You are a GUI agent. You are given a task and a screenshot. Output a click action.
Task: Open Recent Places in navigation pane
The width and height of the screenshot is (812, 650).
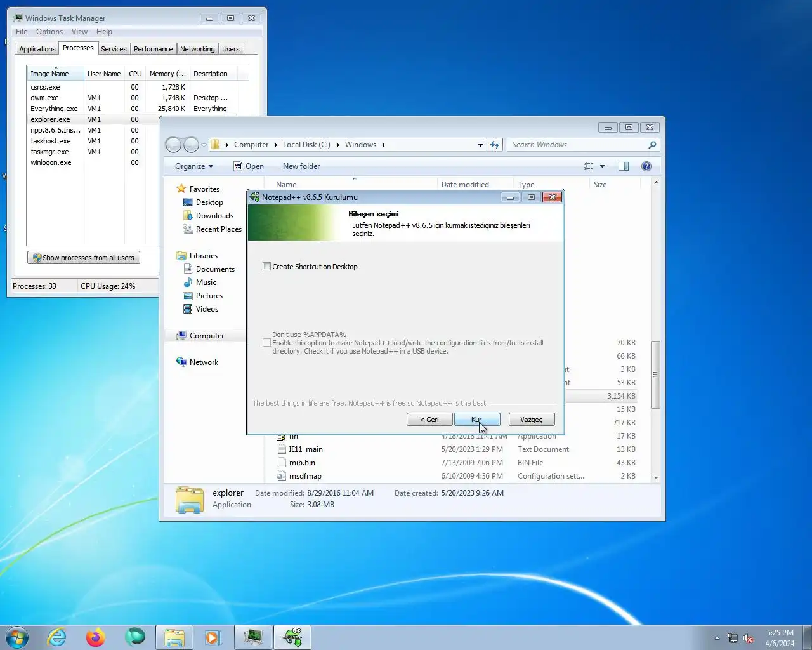[x=218, y=229]
